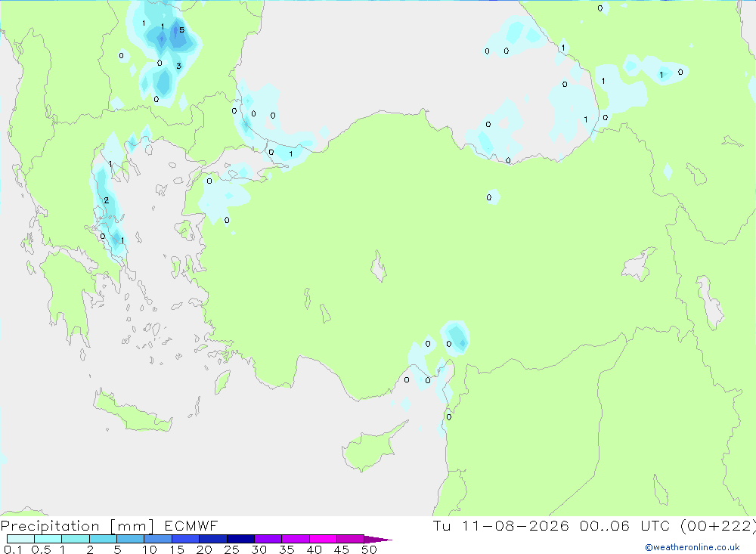Click the '30' legend scale label
Image resolution: width=756 pixels, height=554 pixels.
tap(259, 549)
